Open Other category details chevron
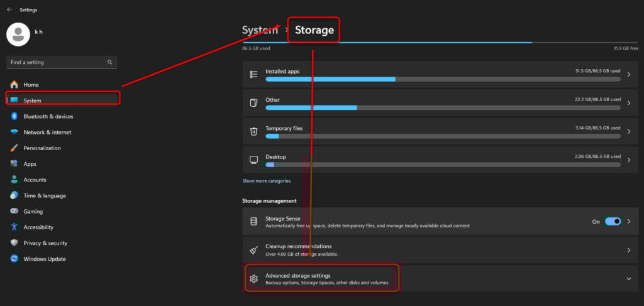Image resolution: width=644 pixels, height=306 pixels. (x=629, y=103)
